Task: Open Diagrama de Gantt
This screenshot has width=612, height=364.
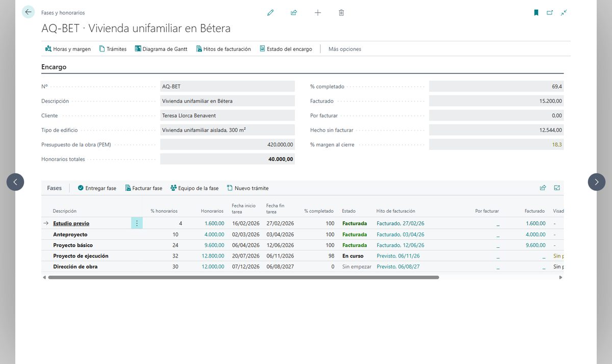Action: pyautogui.click(x=161, y=49)
